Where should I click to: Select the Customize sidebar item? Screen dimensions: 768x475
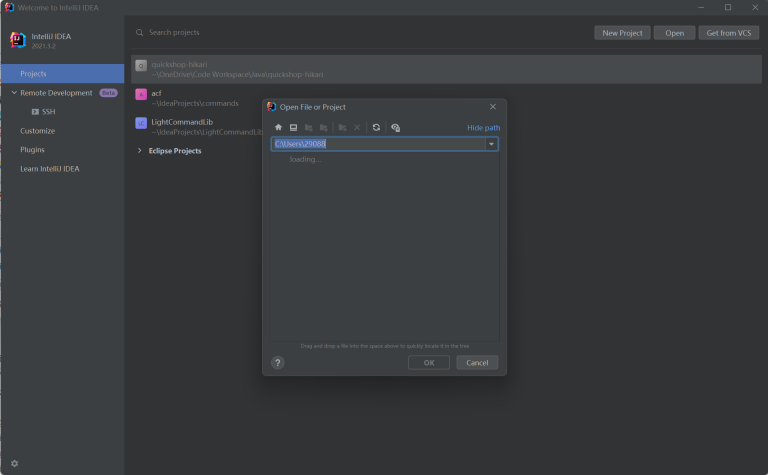[38, 131]
